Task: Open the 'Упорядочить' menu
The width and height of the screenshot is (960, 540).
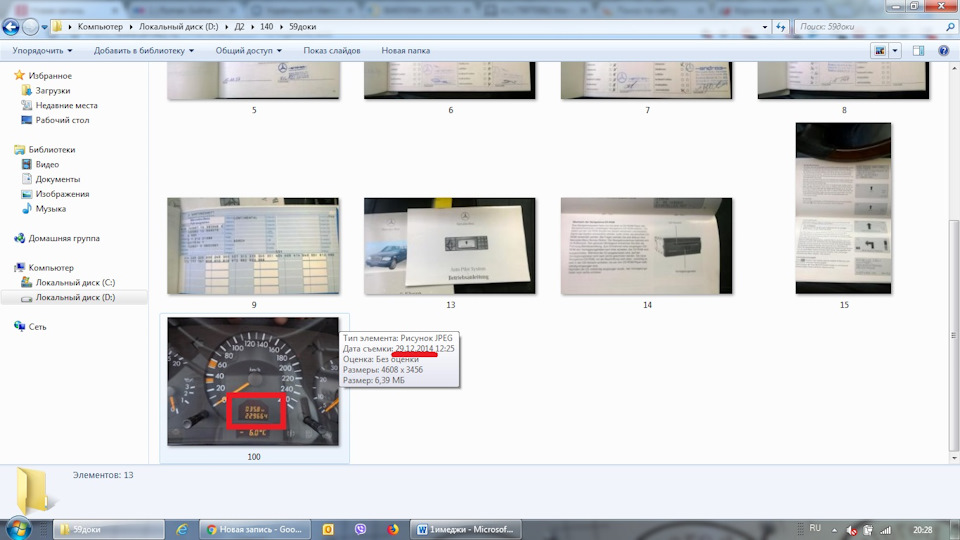Action: (42, 51)
